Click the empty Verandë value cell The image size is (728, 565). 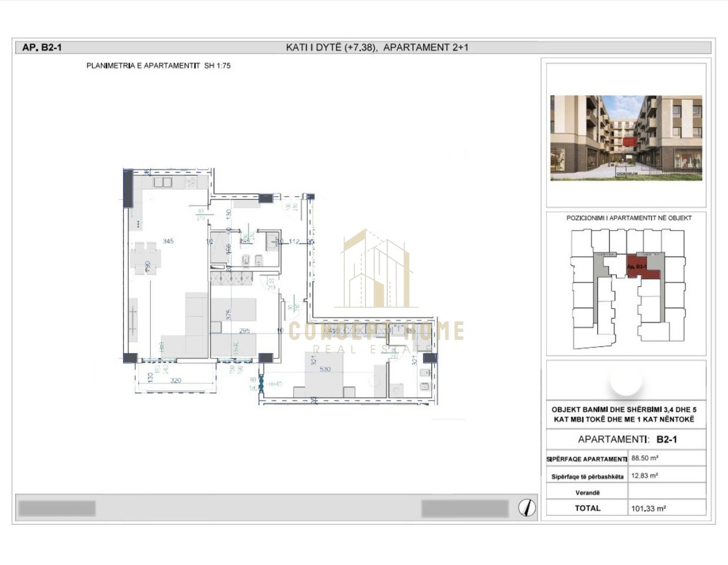(x=667, y=492)
